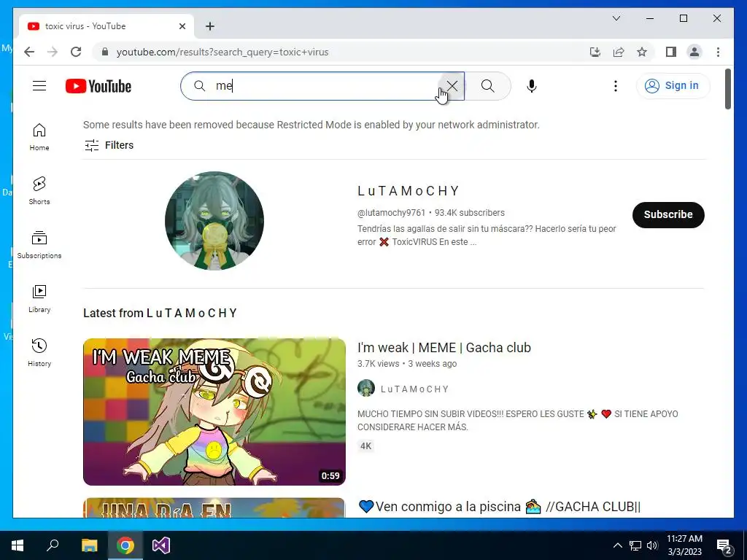747x560 pixels.
Task: Click the Chrome taskbar icon
Action: 125,545
